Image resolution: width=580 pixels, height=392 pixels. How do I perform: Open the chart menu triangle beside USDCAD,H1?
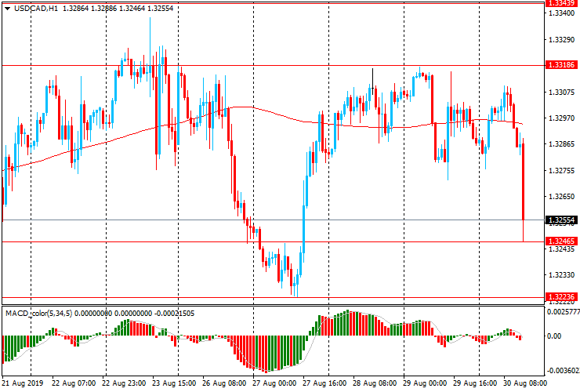coord(7,9)
